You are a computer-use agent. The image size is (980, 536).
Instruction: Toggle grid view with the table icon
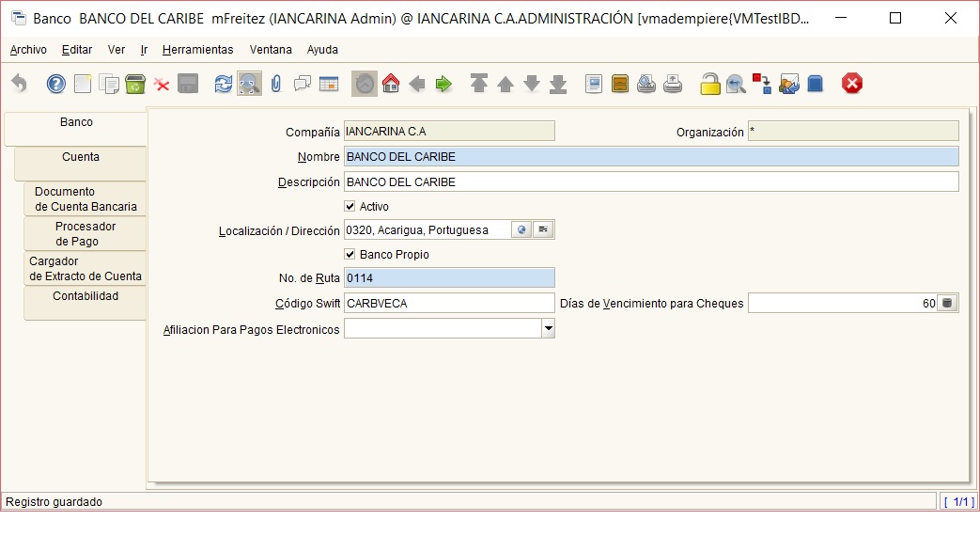329,83
